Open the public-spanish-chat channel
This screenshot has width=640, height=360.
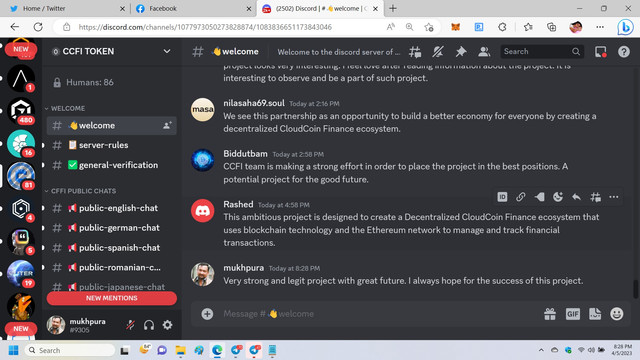111,248
